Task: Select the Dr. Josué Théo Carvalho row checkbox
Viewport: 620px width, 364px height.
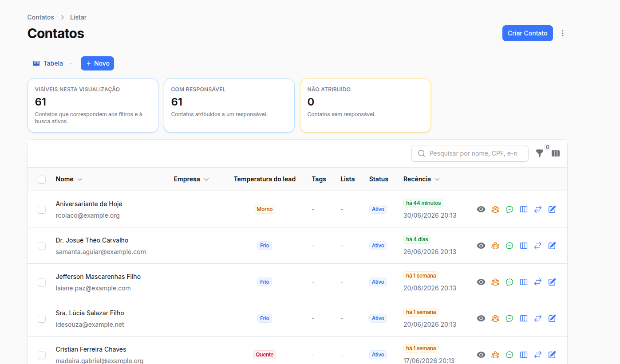Action: (x=42, y=246)
